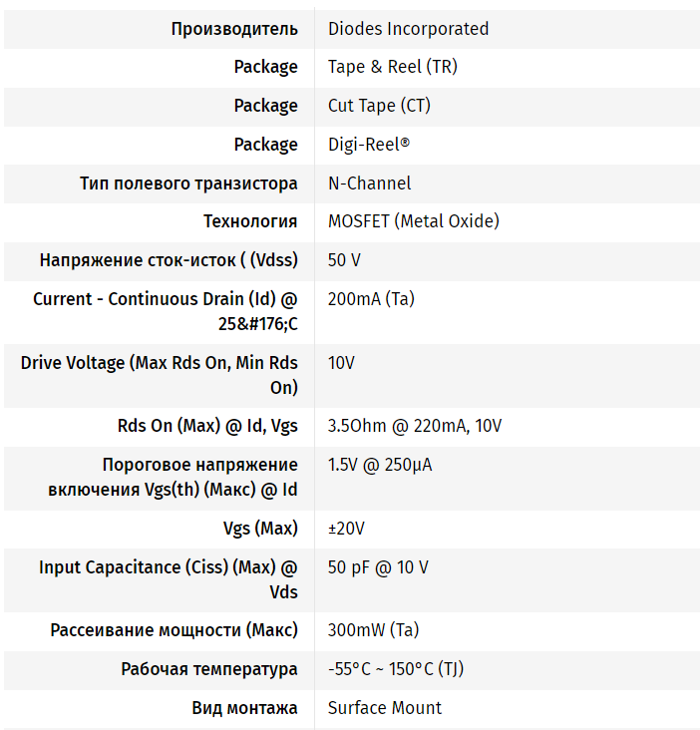Click the Тип полевого транзистора label
Image resolution: width=700 pixels, height=730 pixels.
[188, 183]
